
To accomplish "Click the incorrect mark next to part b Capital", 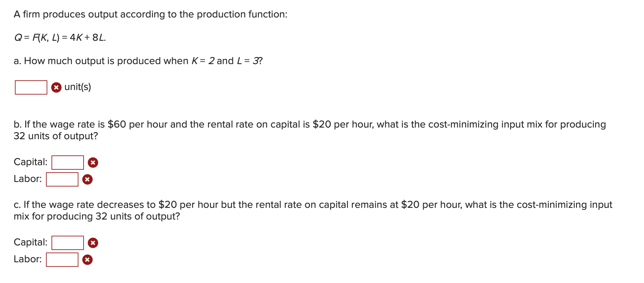I will coord(93,163).
